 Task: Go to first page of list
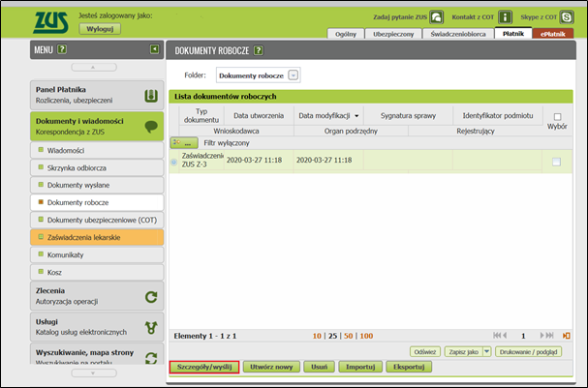[497, 335]
